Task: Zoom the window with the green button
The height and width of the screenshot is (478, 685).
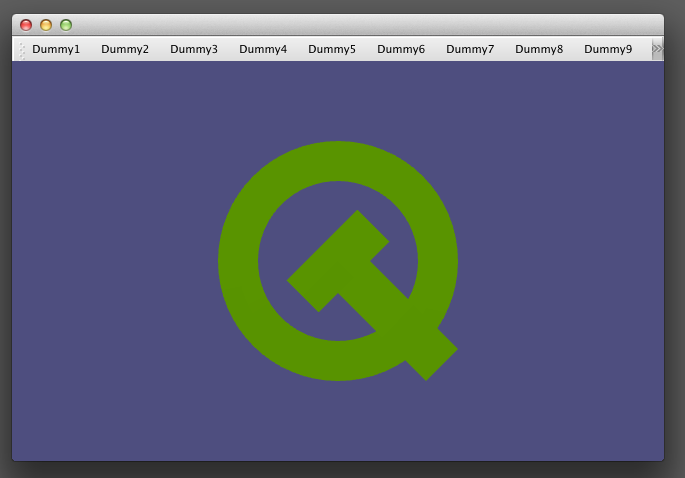Action: tap(66, 25)
